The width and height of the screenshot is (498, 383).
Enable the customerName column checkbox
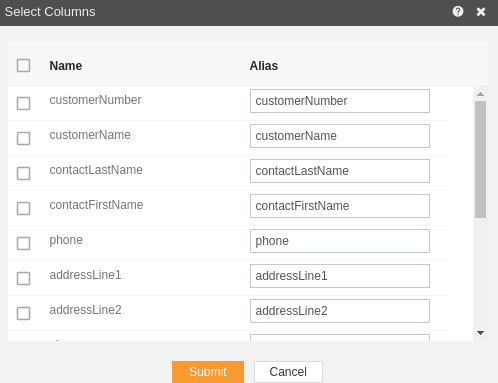[23, 138]
